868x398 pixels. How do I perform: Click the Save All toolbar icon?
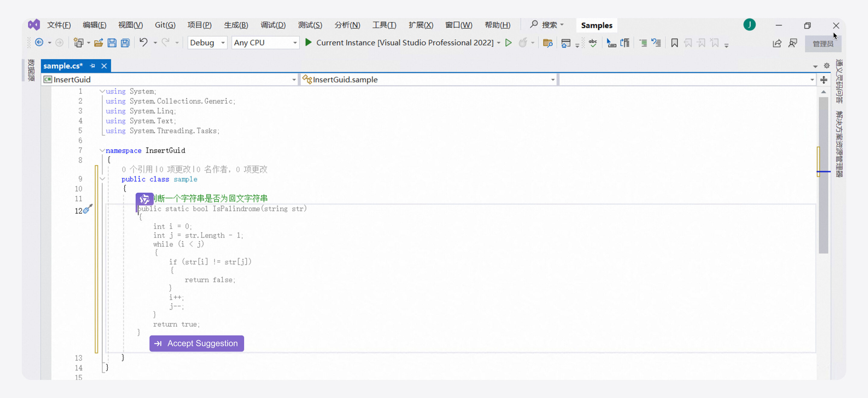(x=125, y=43)
